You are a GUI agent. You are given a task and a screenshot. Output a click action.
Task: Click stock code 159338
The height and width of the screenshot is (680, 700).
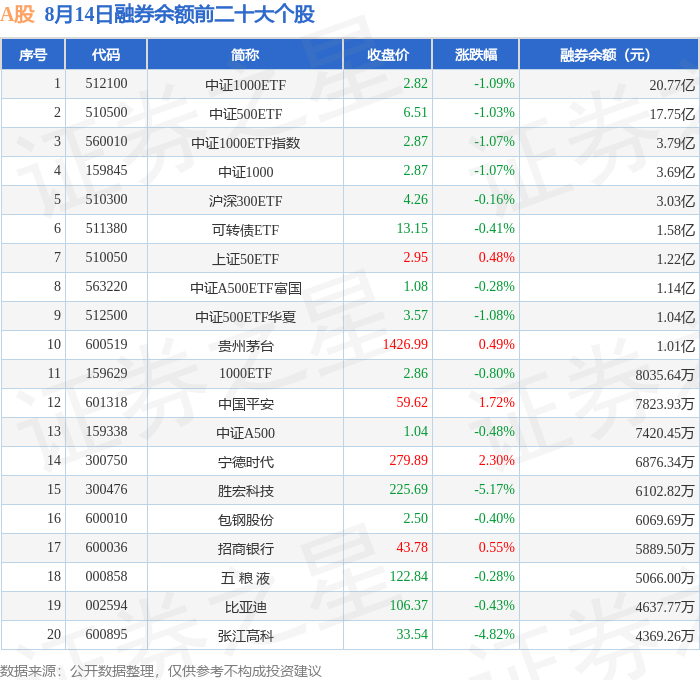pos(106,431)
